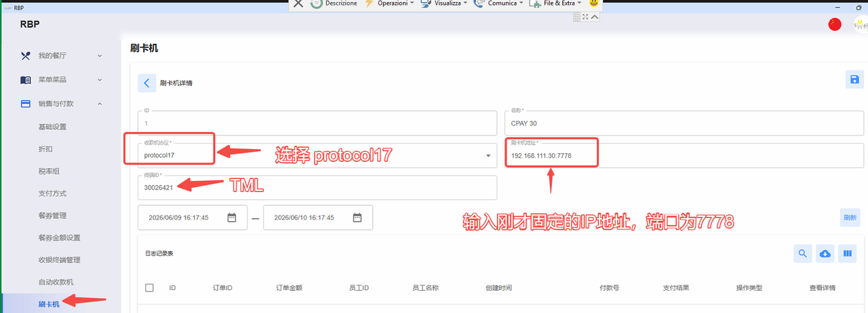Click the 查看详情 column header
The width and height of the screenshot is (868, 313).
pos(822,288)
